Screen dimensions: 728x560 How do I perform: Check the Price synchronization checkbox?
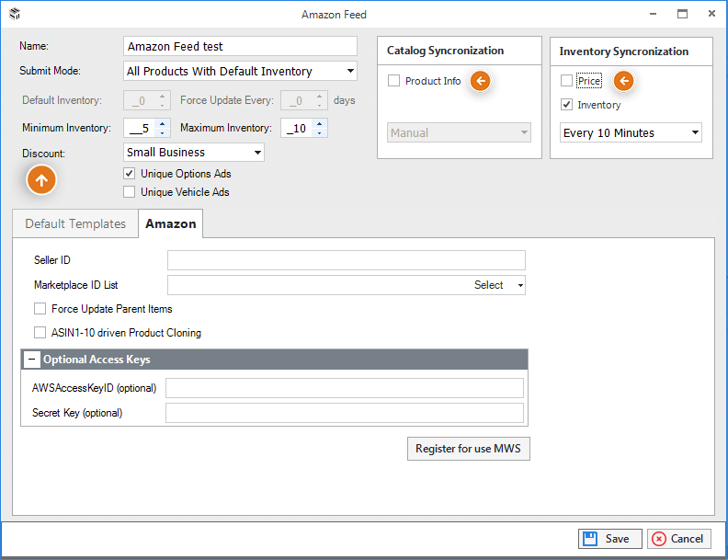point(566,81)
